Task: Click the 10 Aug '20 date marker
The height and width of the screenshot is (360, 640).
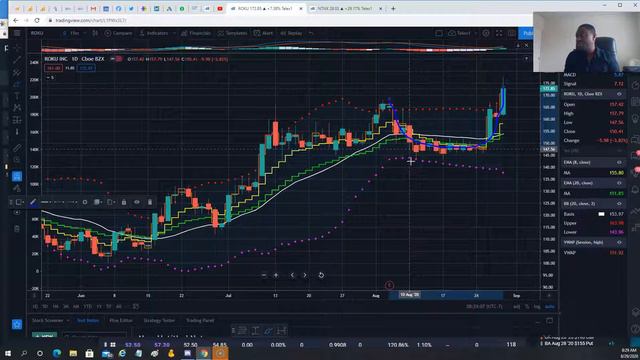Action: 409,295
